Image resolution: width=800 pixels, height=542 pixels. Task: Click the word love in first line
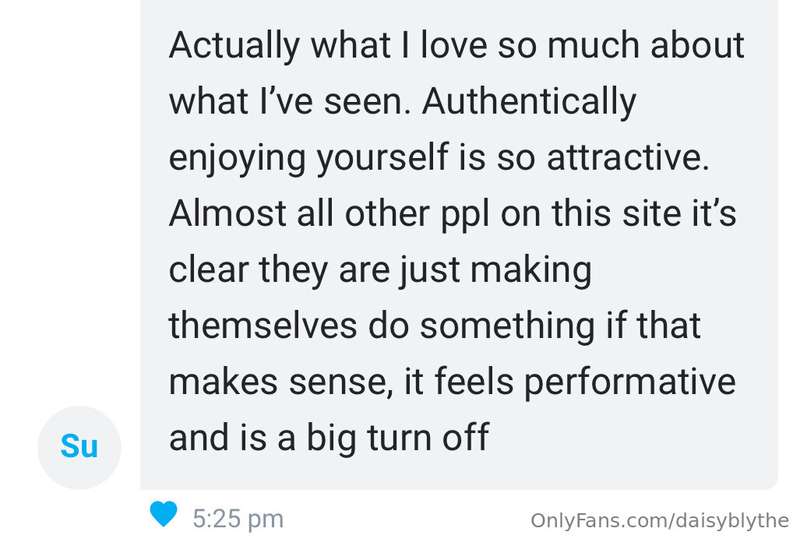click(454, 45)
